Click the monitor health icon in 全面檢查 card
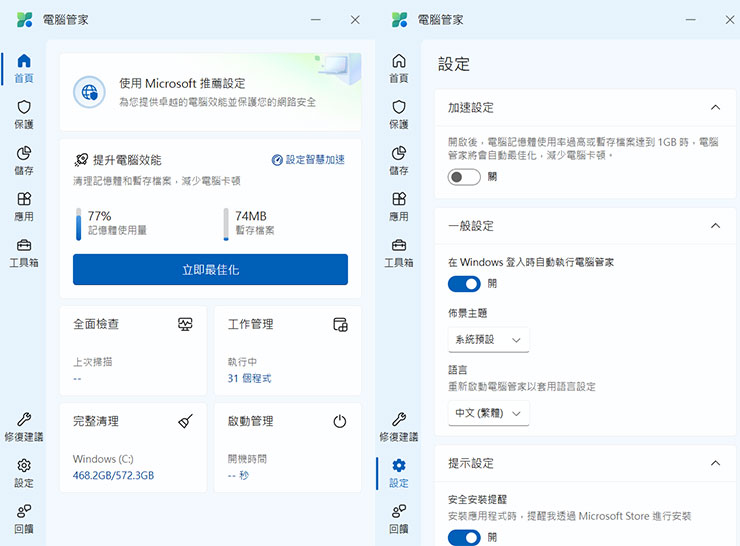This screenshot has height=546, width=740. click(185, 324)
